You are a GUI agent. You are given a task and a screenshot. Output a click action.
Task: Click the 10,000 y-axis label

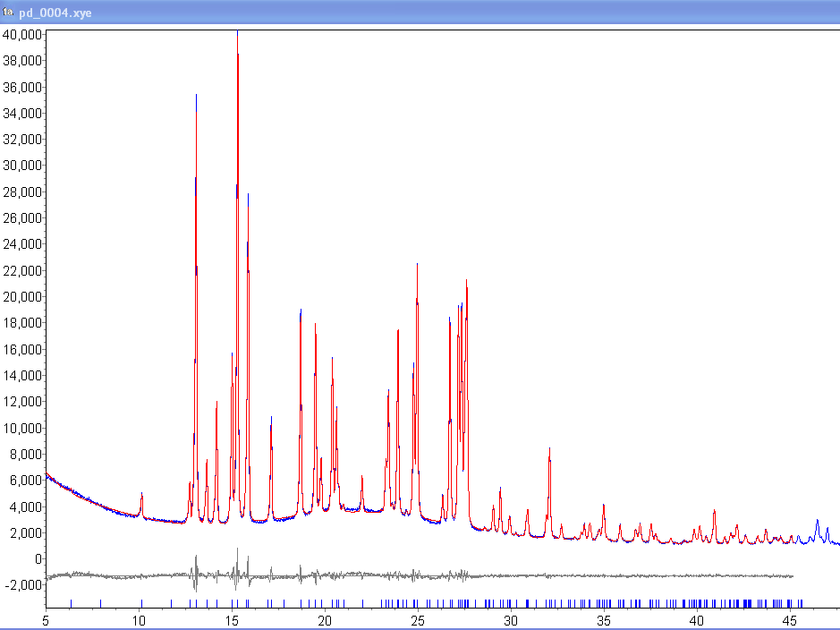click(x=22, y=429)
